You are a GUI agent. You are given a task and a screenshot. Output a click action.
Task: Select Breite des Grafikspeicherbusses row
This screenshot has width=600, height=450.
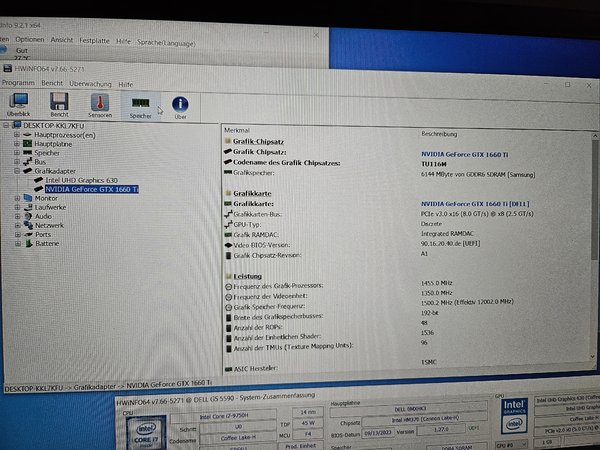(331, 315)
